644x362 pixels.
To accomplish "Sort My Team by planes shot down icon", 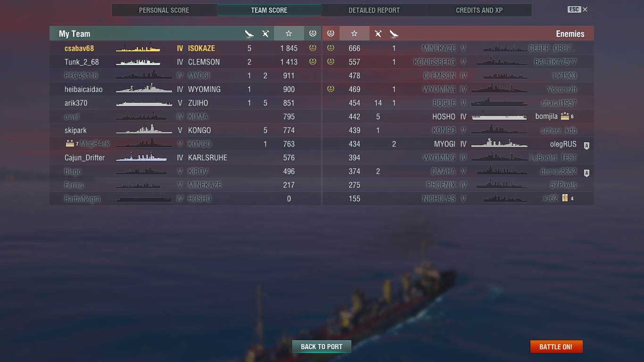I will pyautogui.click(x=265, y=33).
